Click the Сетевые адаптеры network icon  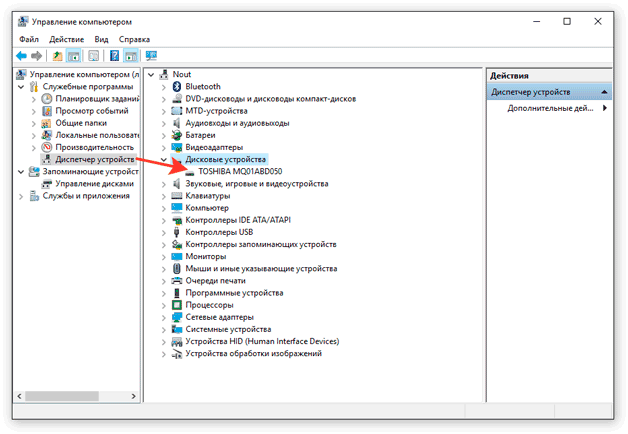pos(177,317)
